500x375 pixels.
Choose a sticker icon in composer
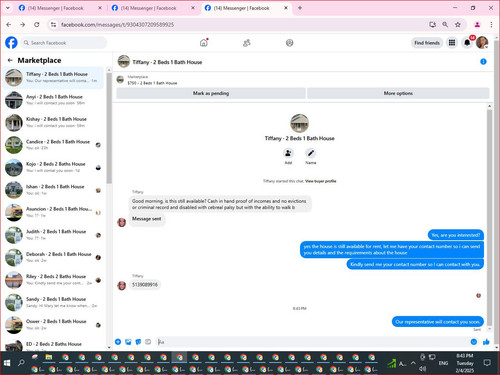(x=138, y=342)
